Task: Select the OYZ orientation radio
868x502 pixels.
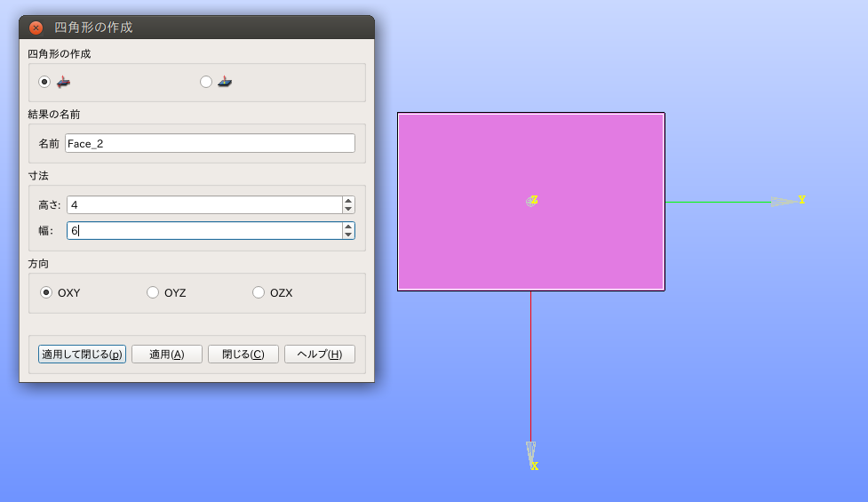Action: coord(152,292)
